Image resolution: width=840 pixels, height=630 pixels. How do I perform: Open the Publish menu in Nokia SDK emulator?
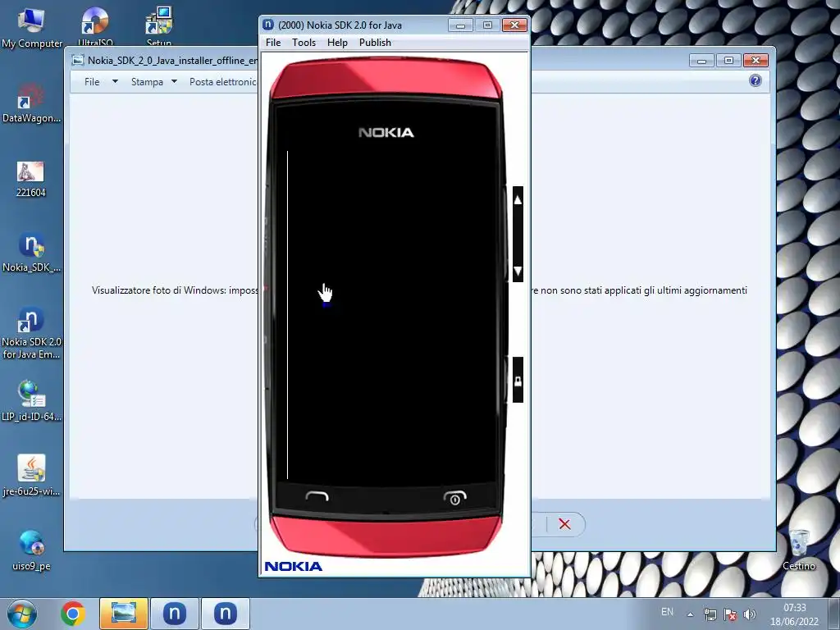pyautogui.click(x=375, y=43)
